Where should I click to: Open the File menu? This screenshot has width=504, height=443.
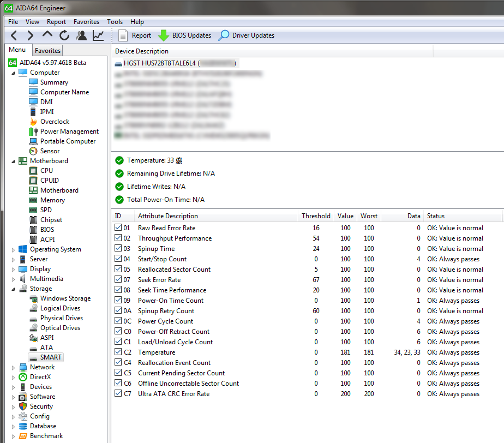coord(13,21)
